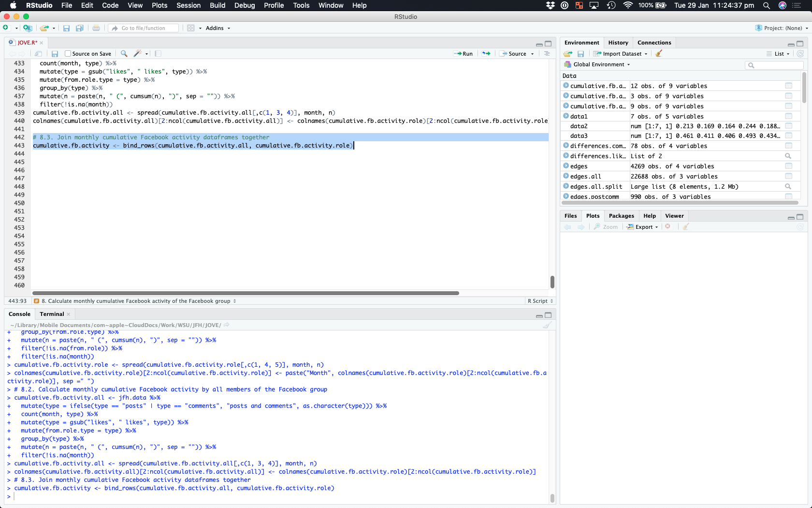
Task: Switch to the History tab
Action: [x=618, y=43]
